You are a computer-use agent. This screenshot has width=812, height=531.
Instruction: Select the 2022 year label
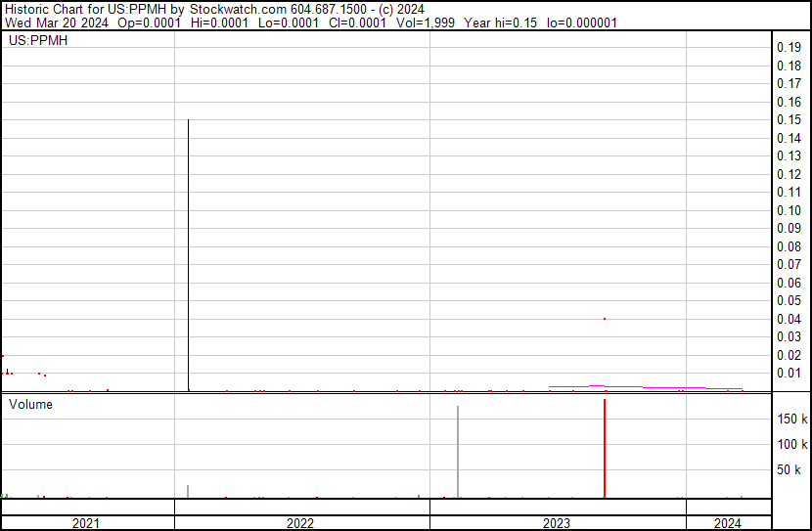(x=300, y=523)
